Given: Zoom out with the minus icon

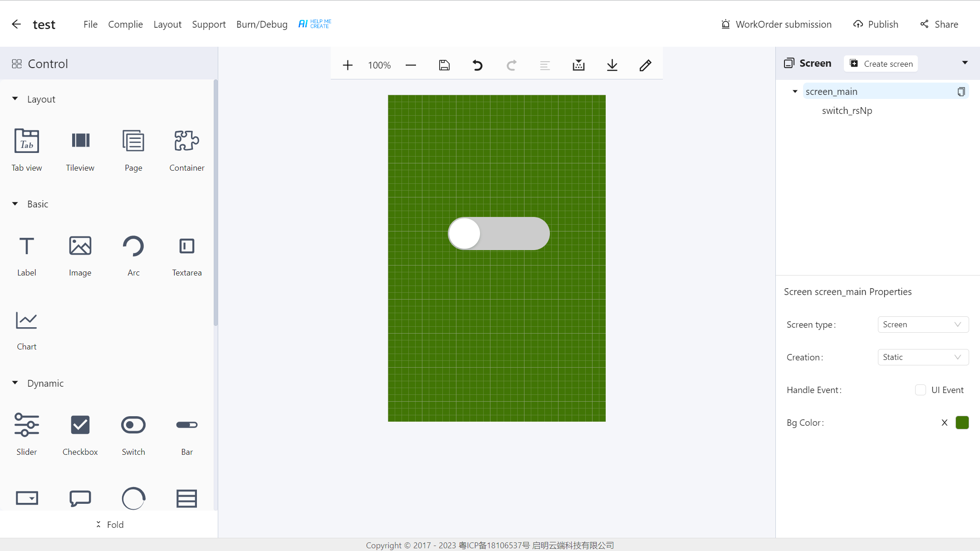Looking at the screenshot, I should coord(411,65).
